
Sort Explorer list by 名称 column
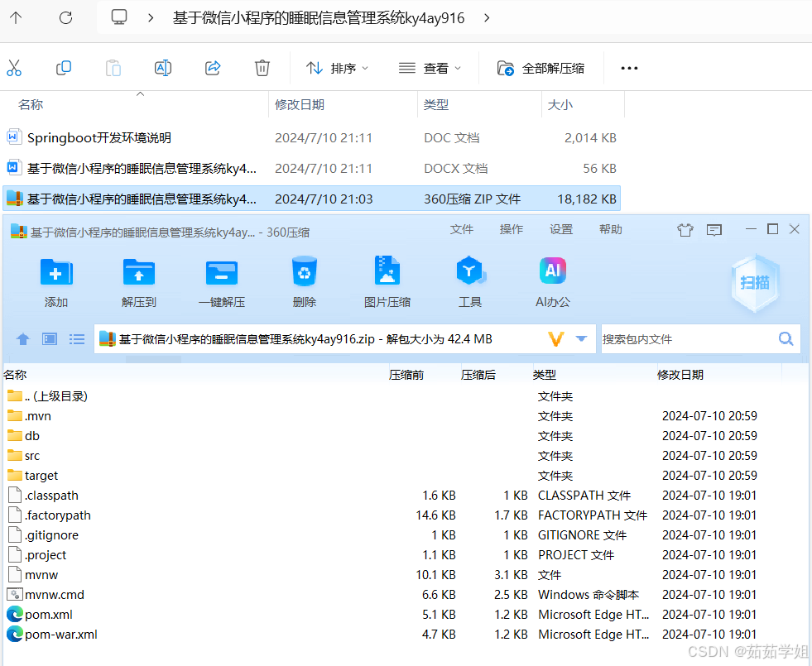tap(31, 104)
